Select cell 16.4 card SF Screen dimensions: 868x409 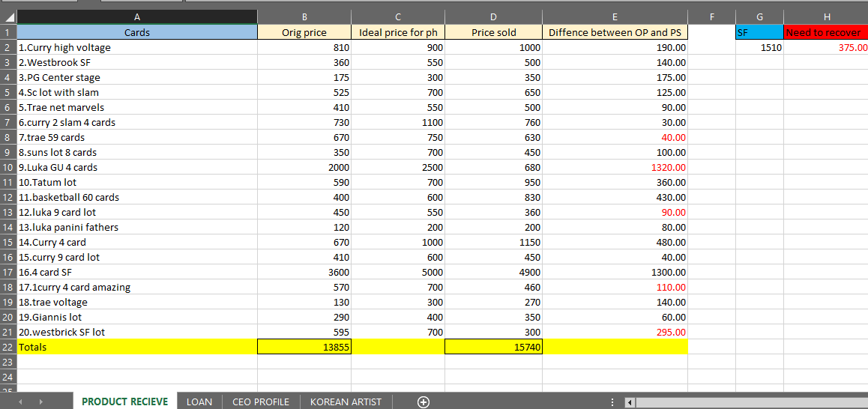[x=137, y=273]
